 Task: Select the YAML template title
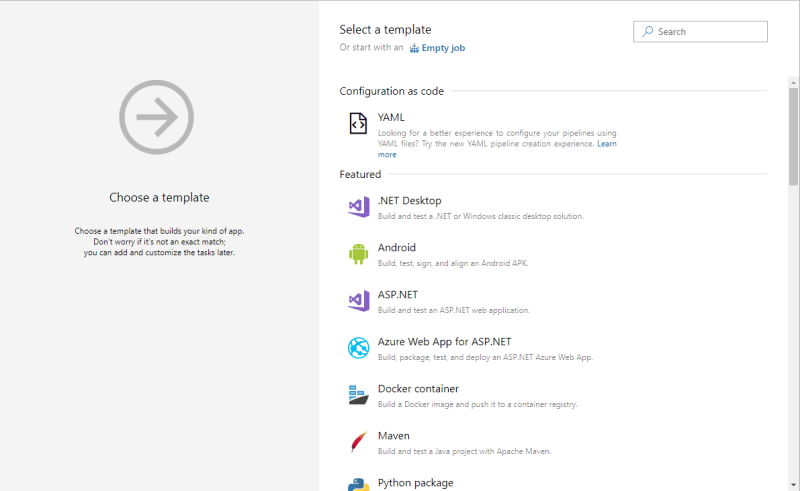[391, 117]
